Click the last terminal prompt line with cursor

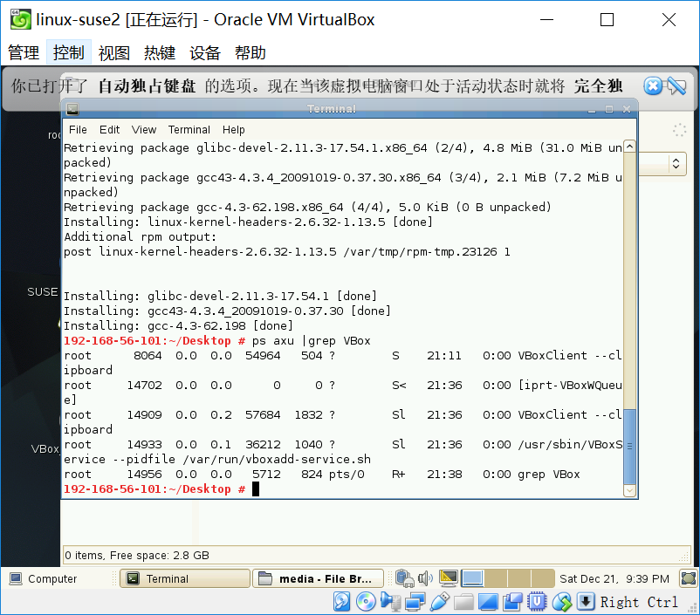click(161, 489)
